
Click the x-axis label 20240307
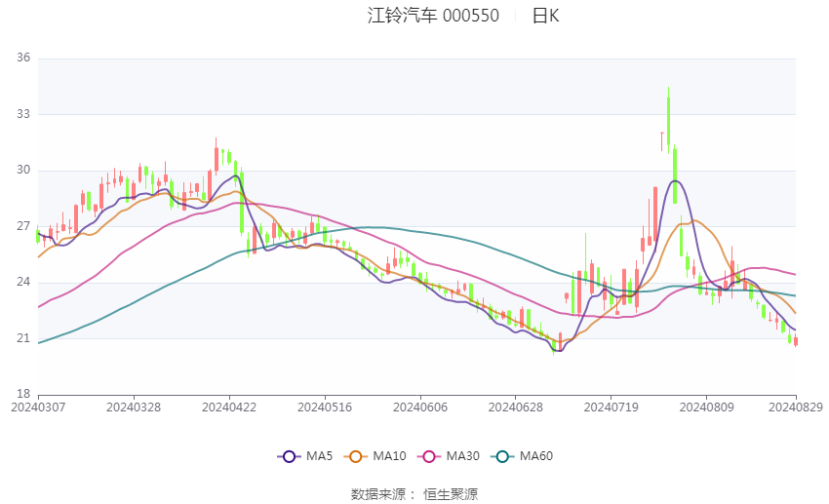click(x=38, y=407)
